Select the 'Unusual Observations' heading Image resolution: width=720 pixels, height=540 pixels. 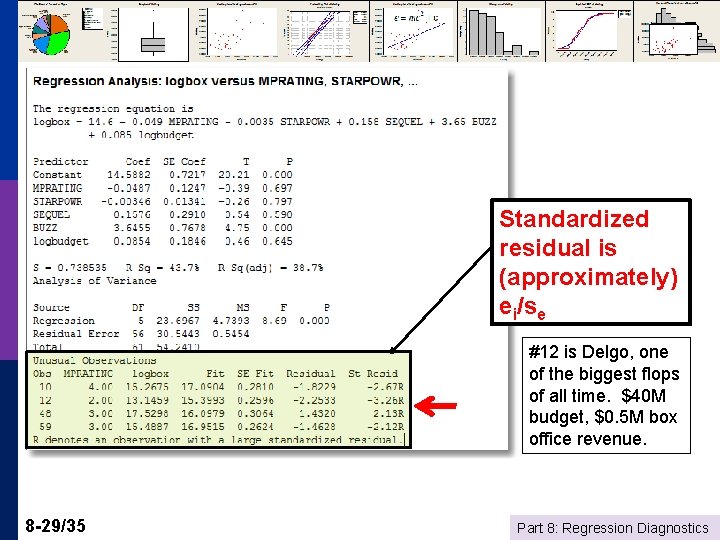(95, 360)
